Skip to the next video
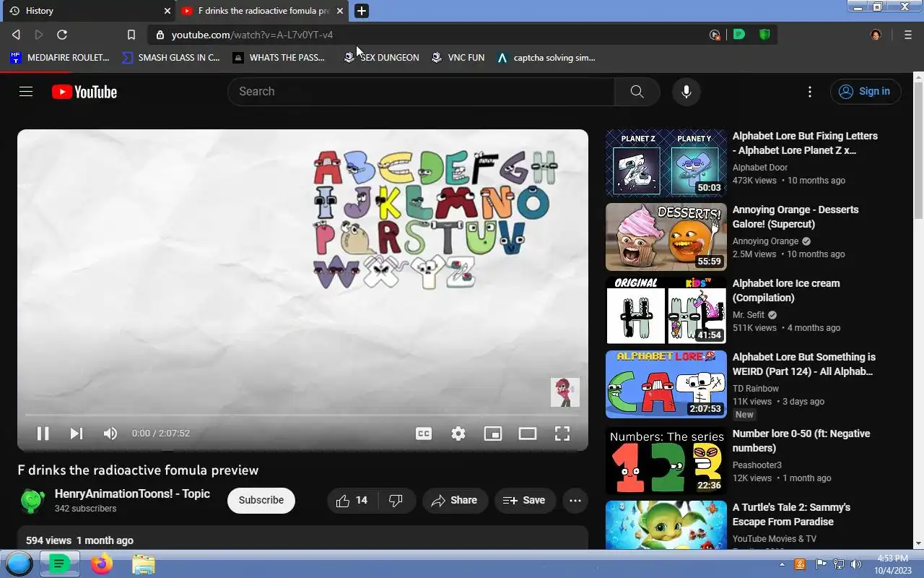Viewport: 924px width, 578px height. click(x=76, y=433)
